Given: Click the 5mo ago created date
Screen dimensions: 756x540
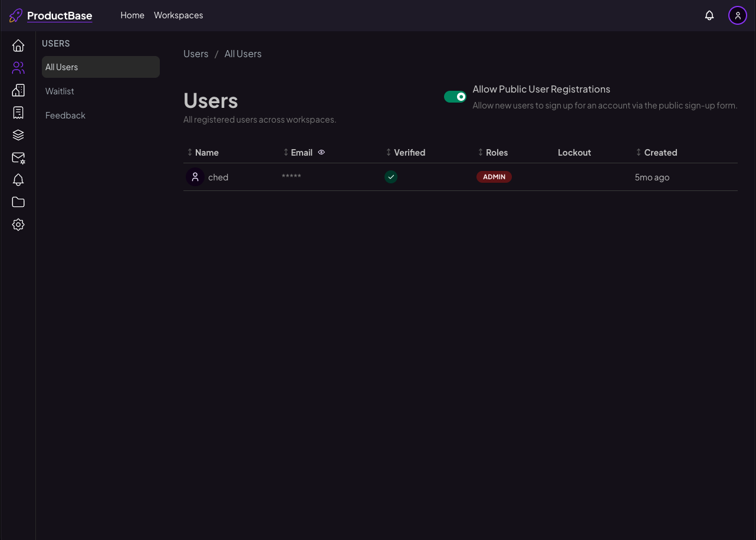Looking at the screenshot, I should click(652, 177).
